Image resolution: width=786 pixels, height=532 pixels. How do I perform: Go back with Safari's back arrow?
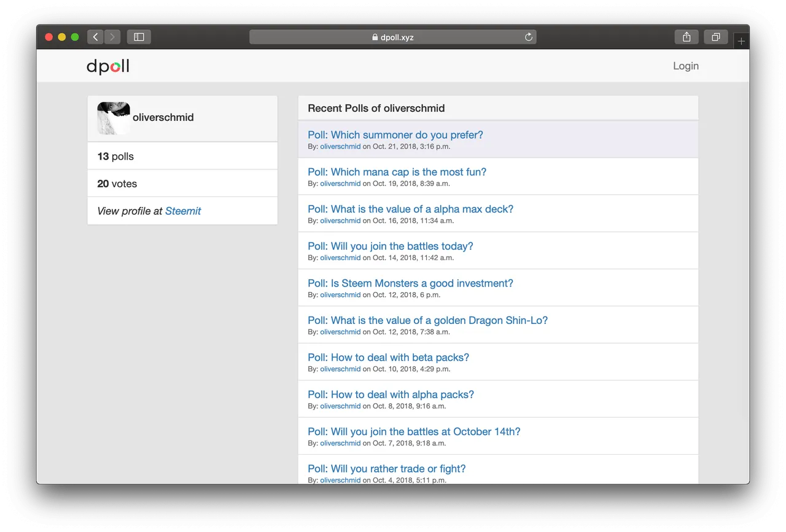click(95, 37)
